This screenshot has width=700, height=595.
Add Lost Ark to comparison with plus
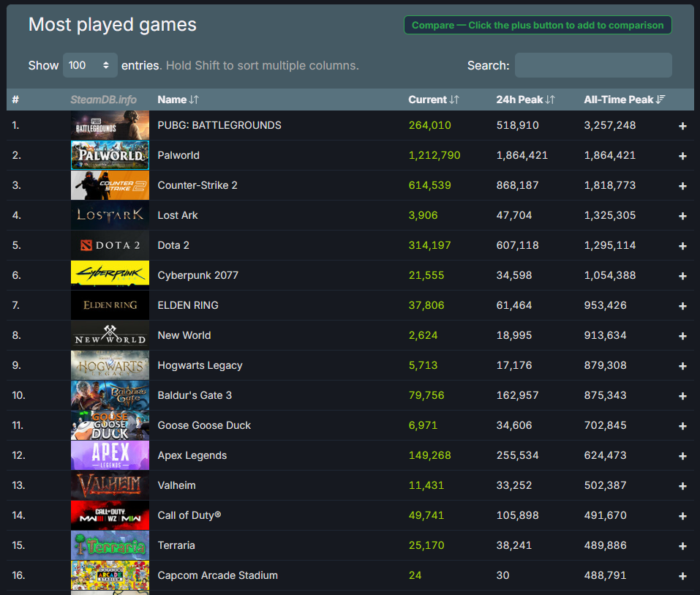click(682, 216)
